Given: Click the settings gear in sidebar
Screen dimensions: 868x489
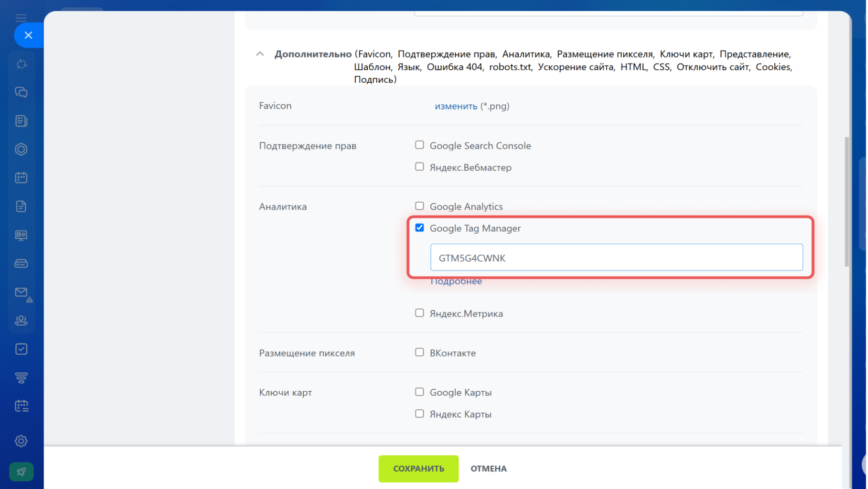Looking at the screenshot, I should click(x=21, y=441).
